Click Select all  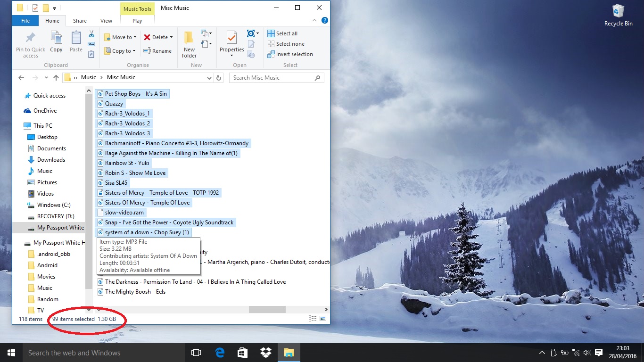click(282, 33)
